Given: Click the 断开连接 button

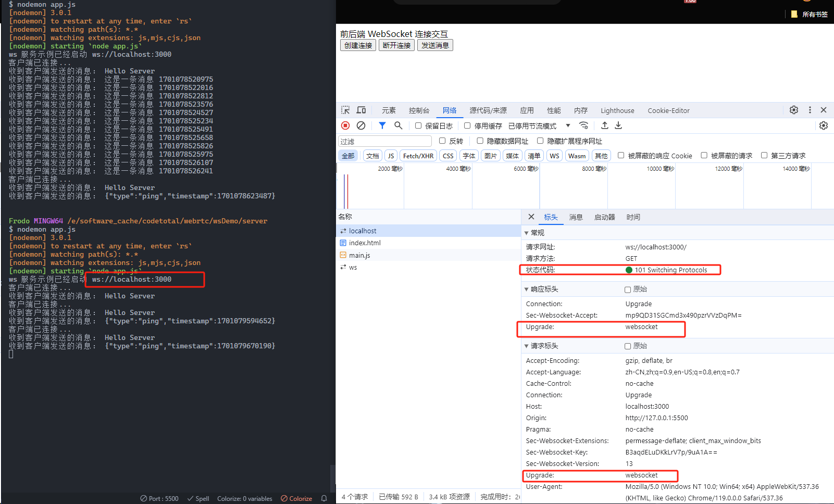Looking at the screenshot, I should click(396, 45).
